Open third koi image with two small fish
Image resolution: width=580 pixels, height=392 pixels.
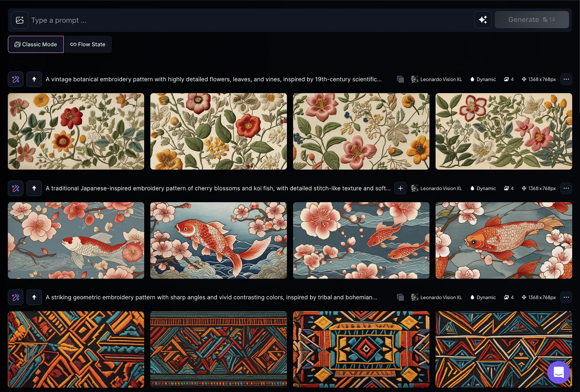(361, 240)
